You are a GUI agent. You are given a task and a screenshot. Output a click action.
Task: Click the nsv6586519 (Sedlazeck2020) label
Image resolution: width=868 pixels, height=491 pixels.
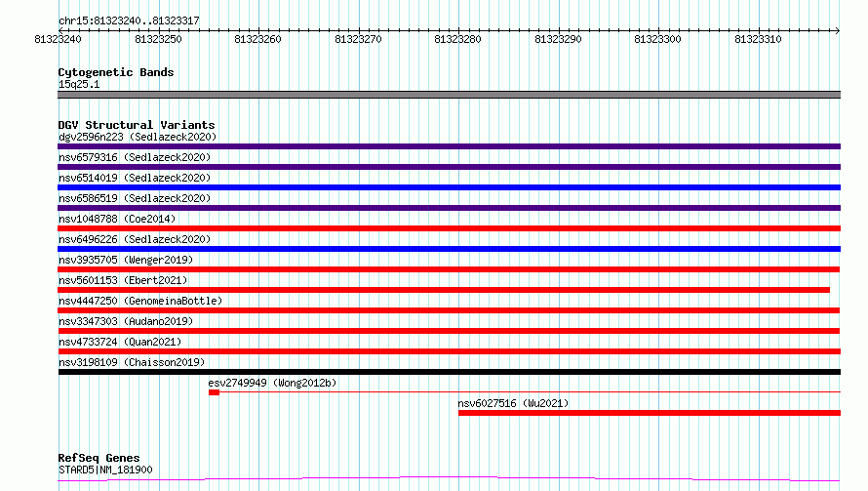click(x=134, y=198)
